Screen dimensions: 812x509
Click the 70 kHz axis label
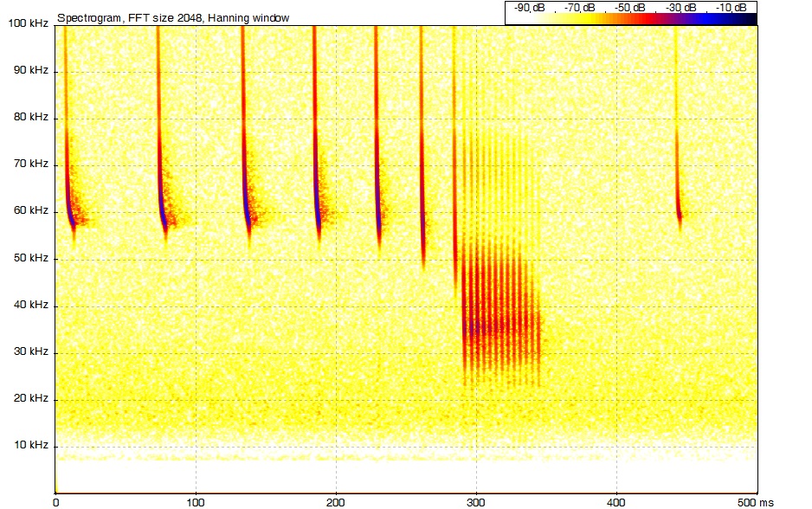pos(31,164)
